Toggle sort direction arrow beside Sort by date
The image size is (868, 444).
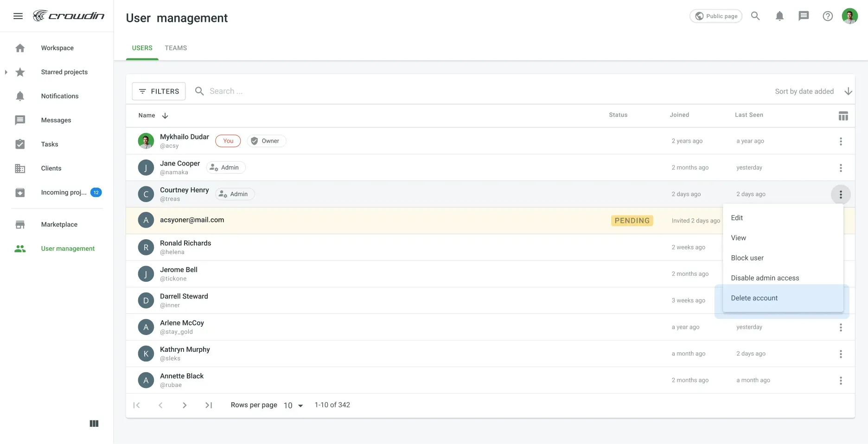[x=848, y=91]
